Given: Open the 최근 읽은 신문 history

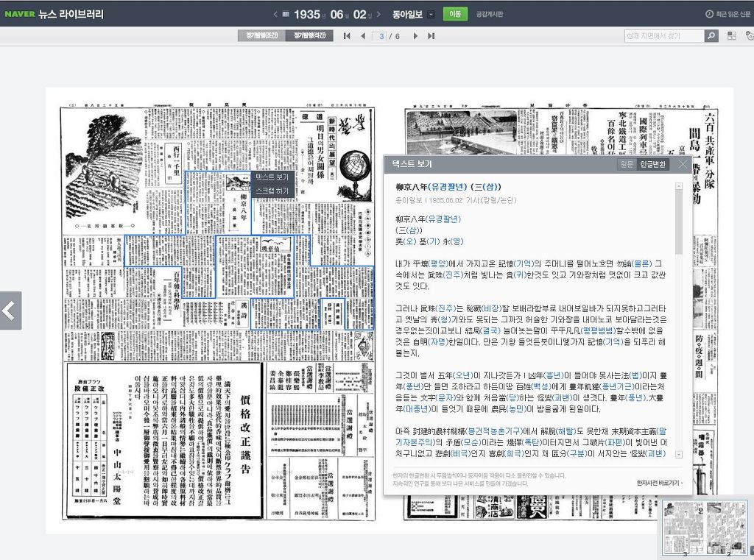Looking at the screenshot, I should point(728,15).
